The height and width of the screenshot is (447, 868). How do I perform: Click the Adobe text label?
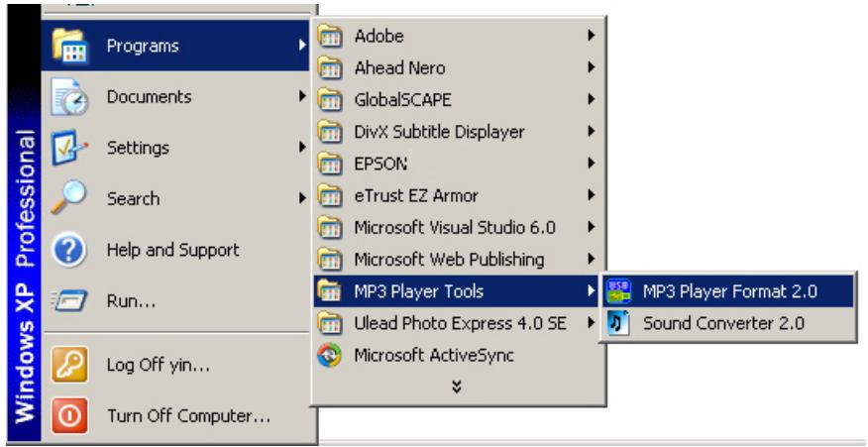pyautogui.click(x=379, y=37)
